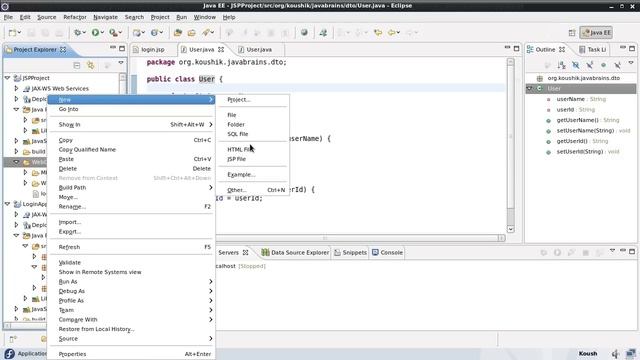Screen dimensions: 640x360
Task: Click Properties at context menu bottom
Action: tap(131, 354)
